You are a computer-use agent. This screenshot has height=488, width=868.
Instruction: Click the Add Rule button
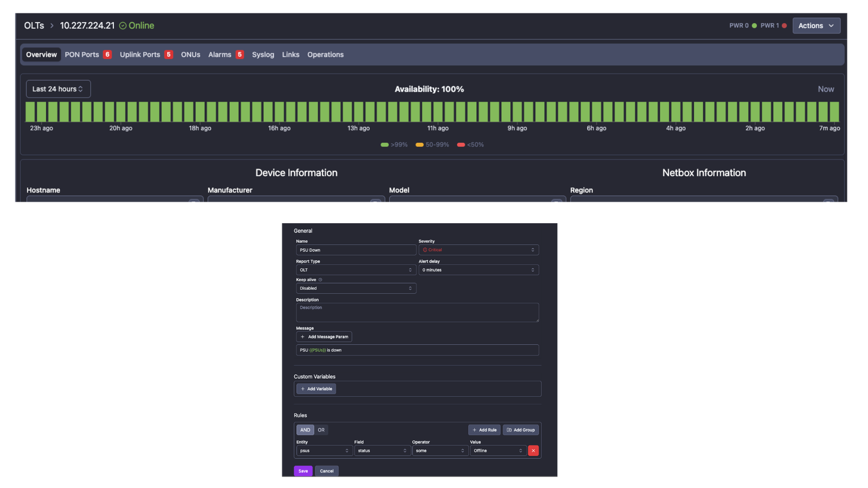click(x=484, y=430)
